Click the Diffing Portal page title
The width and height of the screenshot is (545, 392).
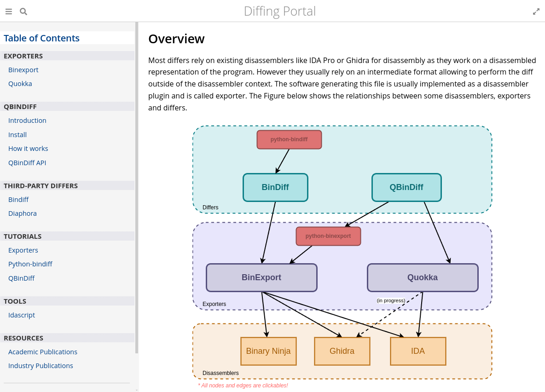pyautogui.click(x=280, y=11)
